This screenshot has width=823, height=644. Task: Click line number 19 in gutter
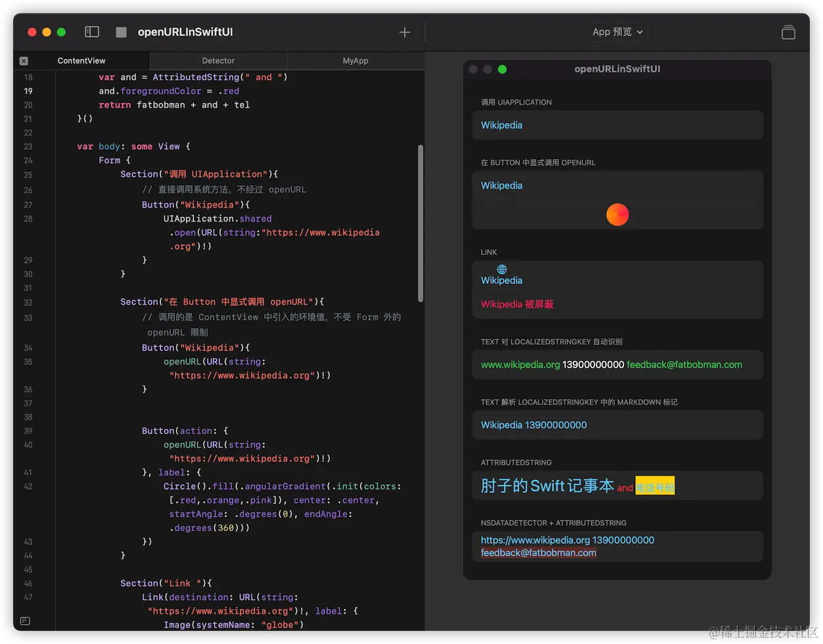click(x=28, y=91)
